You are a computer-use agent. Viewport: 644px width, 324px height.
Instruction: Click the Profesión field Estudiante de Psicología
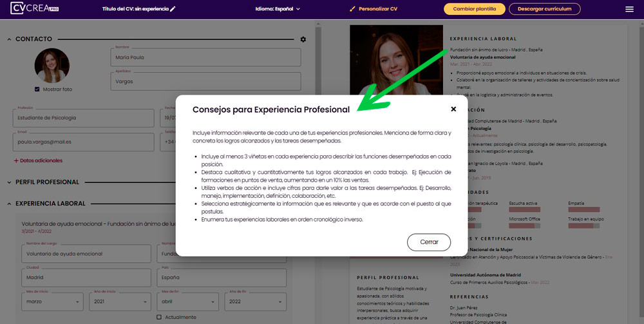pyautogui.click(x=83, y=118)
